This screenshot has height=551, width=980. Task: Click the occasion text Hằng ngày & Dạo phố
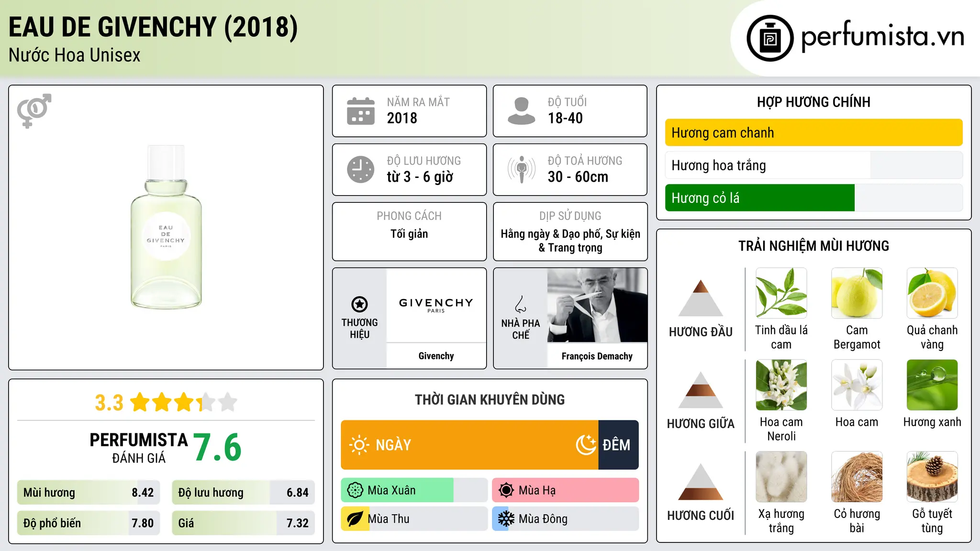550,234
